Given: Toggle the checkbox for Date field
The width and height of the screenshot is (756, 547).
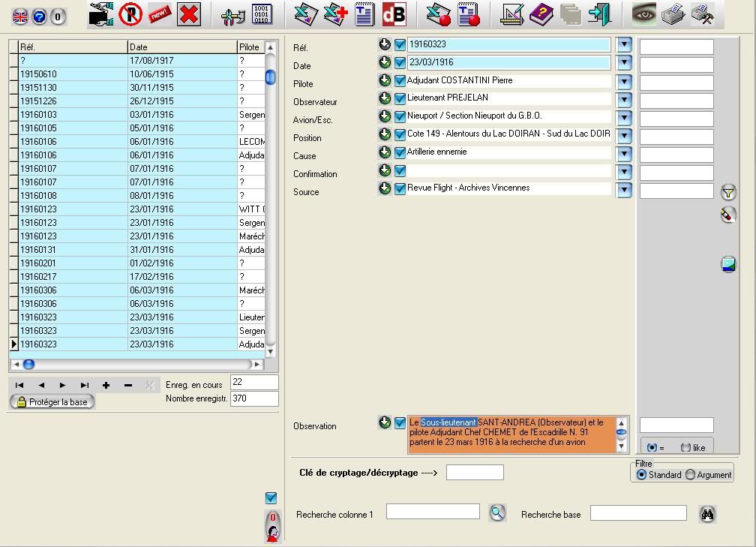Looking at the screenshot, I should (x=400, y=63).
